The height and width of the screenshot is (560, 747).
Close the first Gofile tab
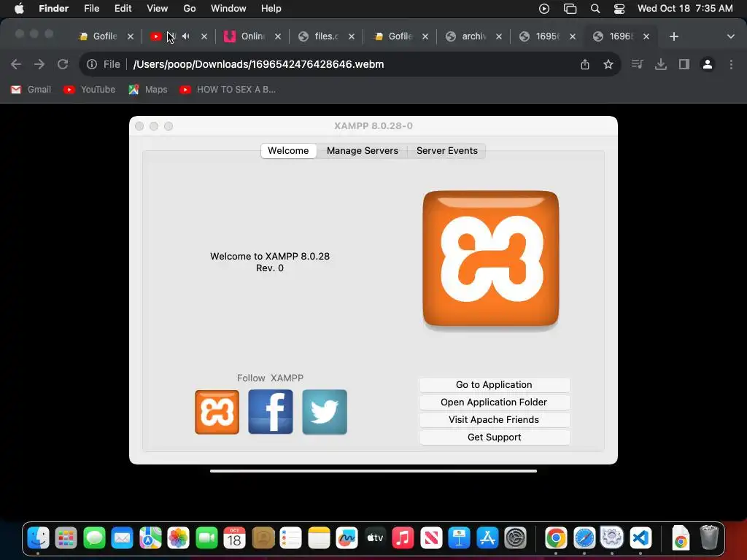(x=130, y=36)
